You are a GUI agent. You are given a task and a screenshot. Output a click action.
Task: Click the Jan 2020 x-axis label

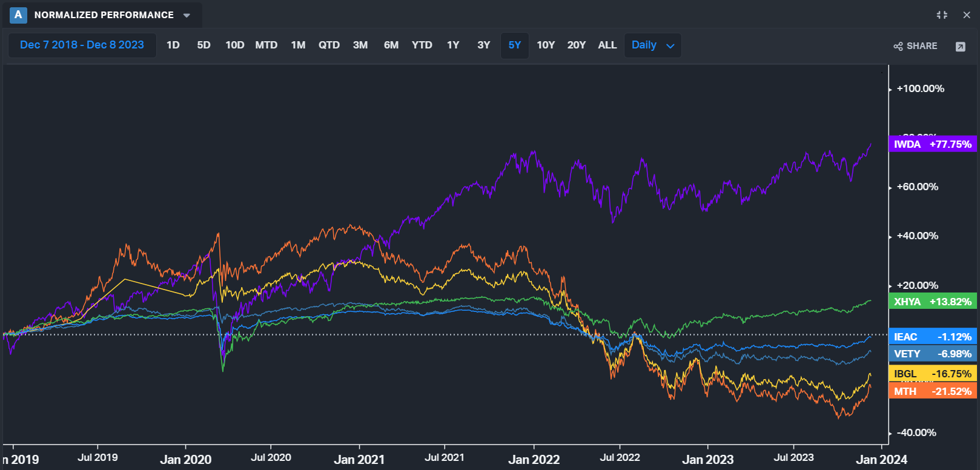(185, 460)
